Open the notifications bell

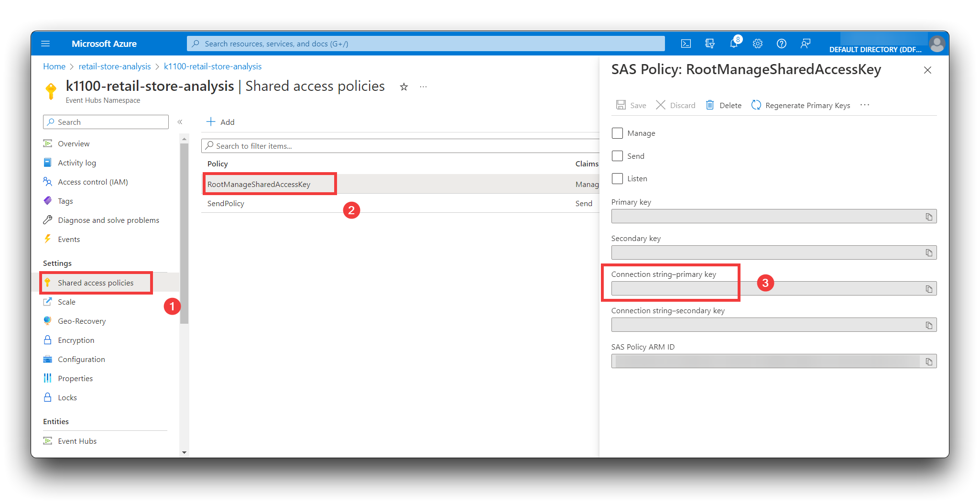(734, 44)
